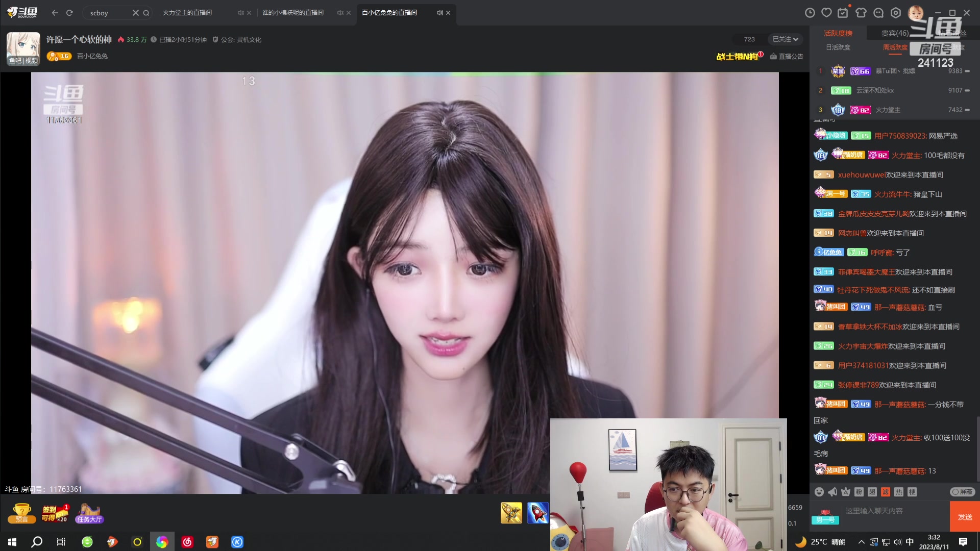Unmute the 谁的小棉袄呢 tab audio

coord(340,13)
